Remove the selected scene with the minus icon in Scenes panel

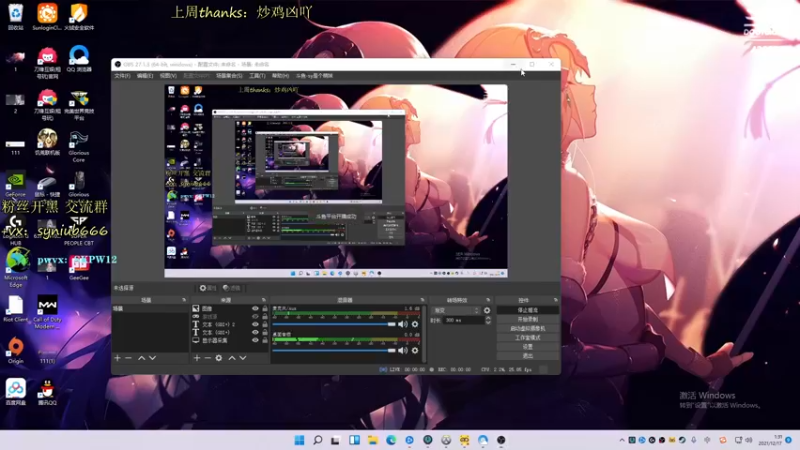pyautogui.click(x=129, y=358)
